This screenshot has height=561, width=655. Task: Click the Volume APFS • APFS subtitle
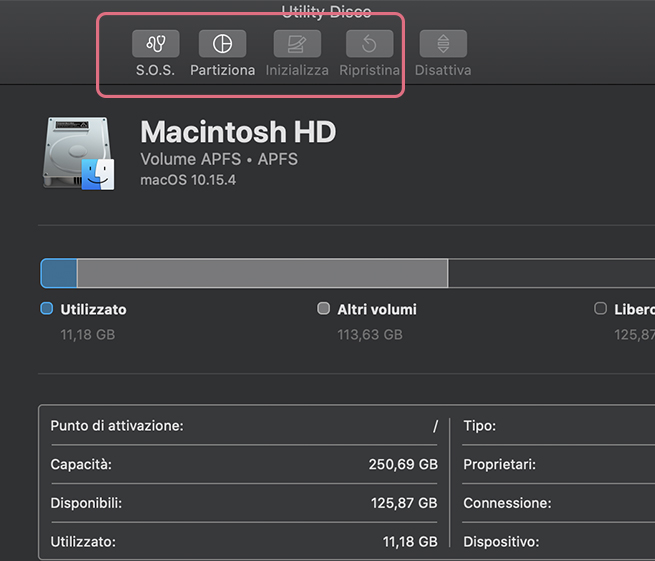click(219, 159)
